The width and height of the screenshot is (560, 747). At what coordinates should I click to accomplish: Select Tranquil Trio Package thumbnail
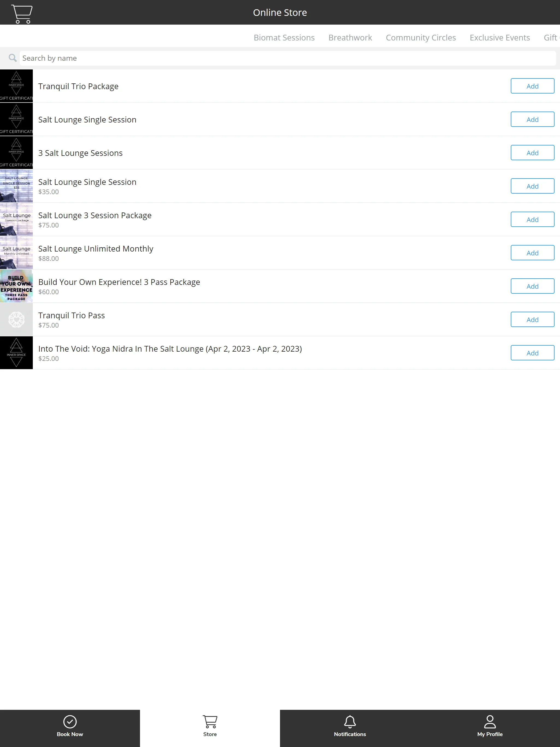click(16, 86)
